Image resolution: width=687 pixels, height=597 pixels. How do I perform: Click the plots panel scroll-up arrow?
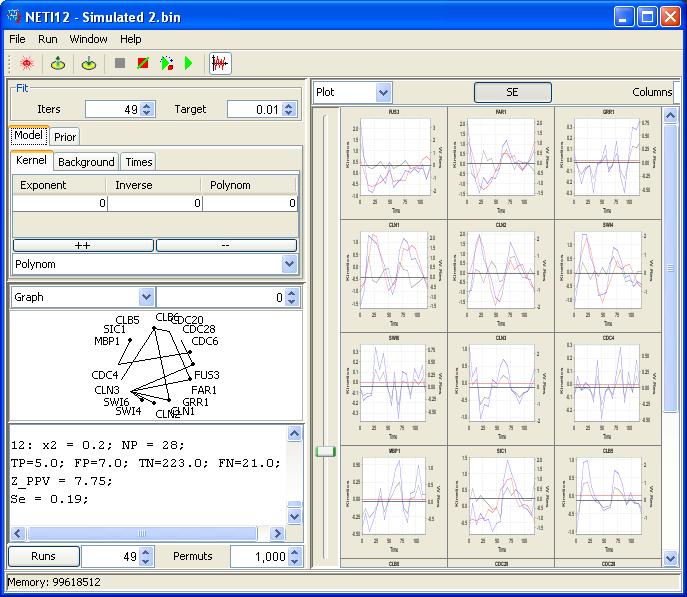pyautogui.click(x=670, y=116)
